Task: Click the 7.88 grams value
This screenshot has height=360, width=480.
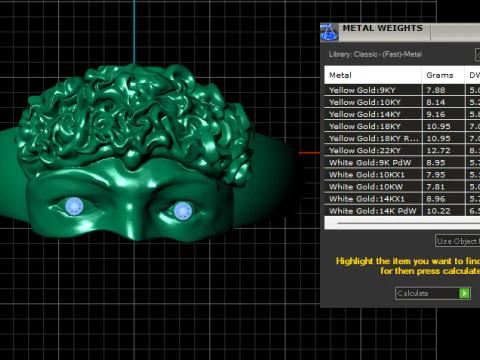Action: pos(436,90)
